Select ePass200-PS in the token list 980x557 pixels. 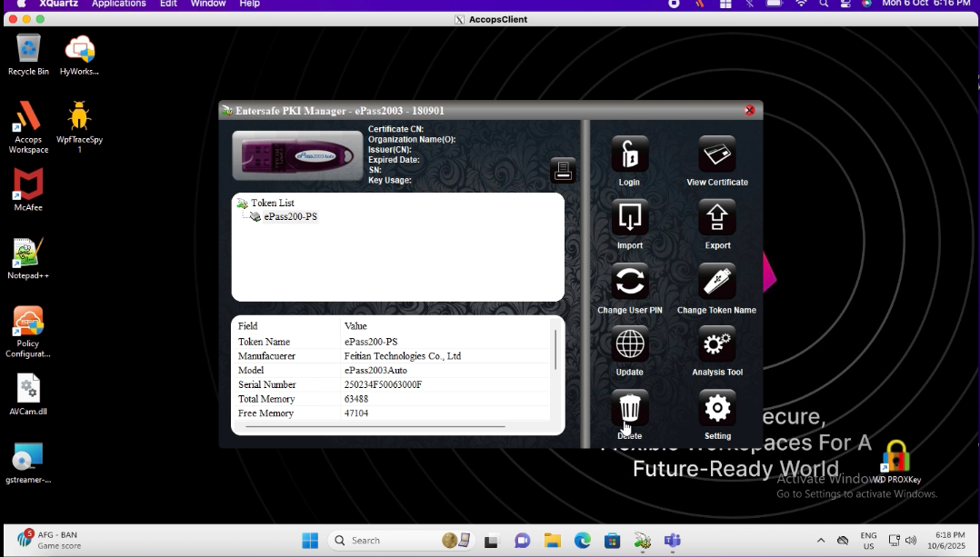[290, 217]
